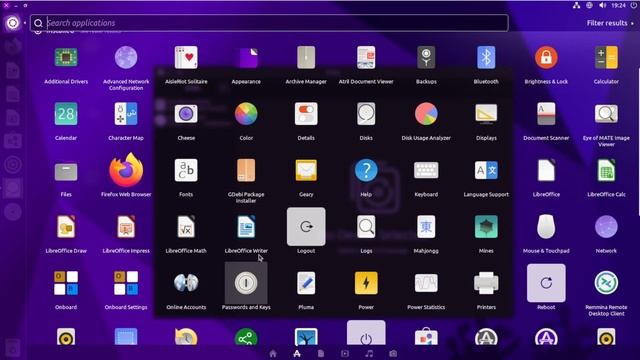The width and height of the screenshot is (640, 360).
Task: Open Keyboard settings
Action: [x=426, y=171]
